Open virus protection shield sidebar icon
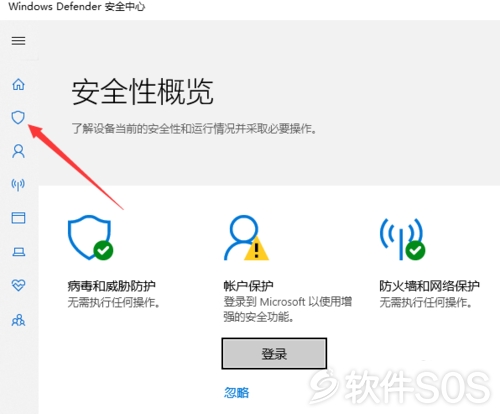This screenshot has width=500, height=414. click(x=18, y=117)
